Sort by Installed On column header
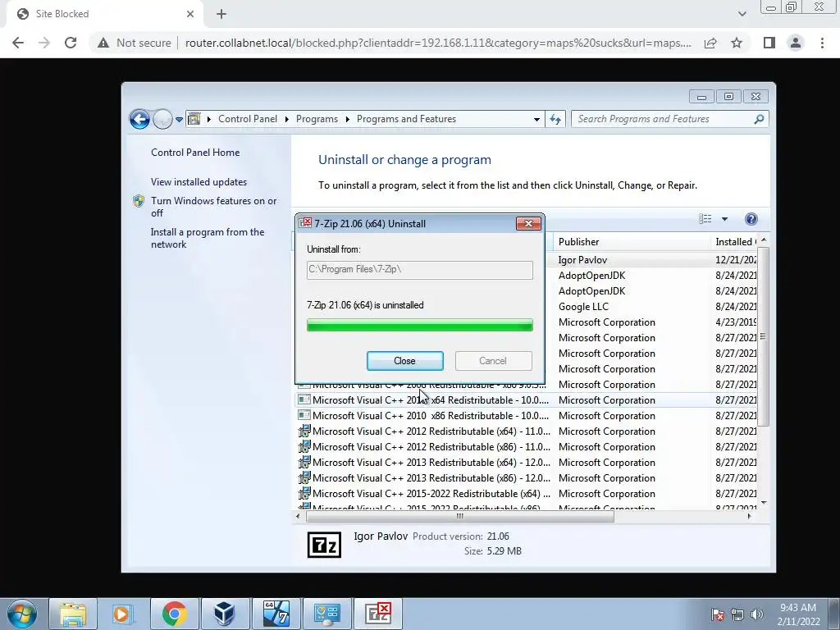The height and width of the screenshot is (630, 840). 736,242
